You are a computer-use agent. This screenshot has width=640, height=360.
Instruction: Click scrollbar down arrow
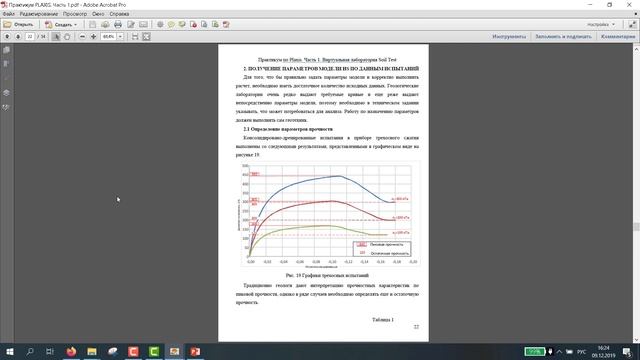[x=636, y=339]
